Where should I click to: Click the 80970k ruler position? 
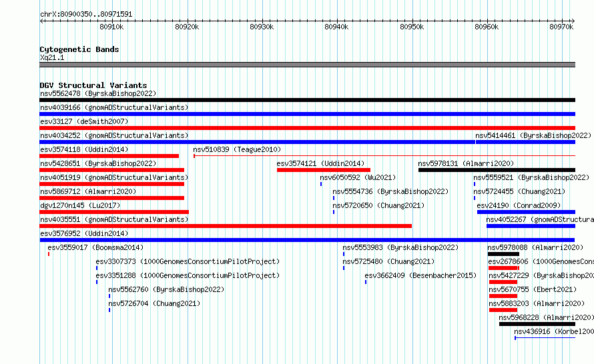click(x=561, y=27)
